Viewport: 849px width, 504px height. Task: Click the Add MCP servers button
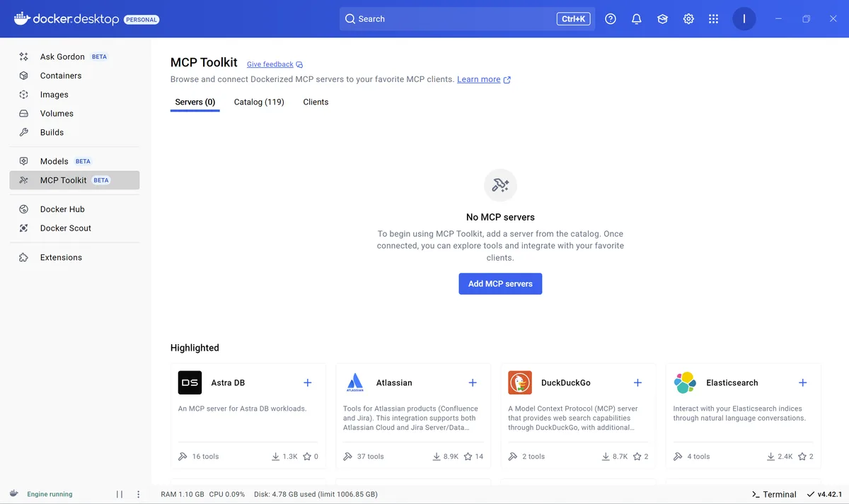coord(500,283)
